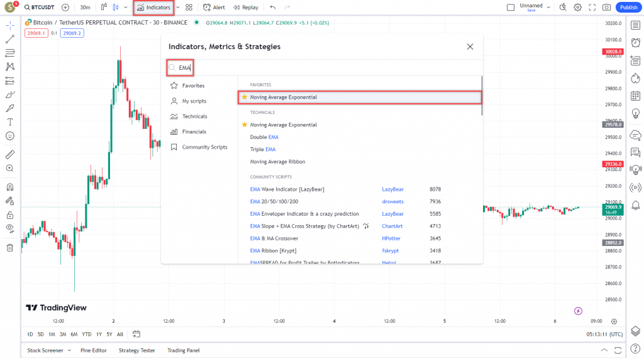Open the notifications bell icon
The width and height of the screenshot is (644, 358).
[x=635, y=205]
